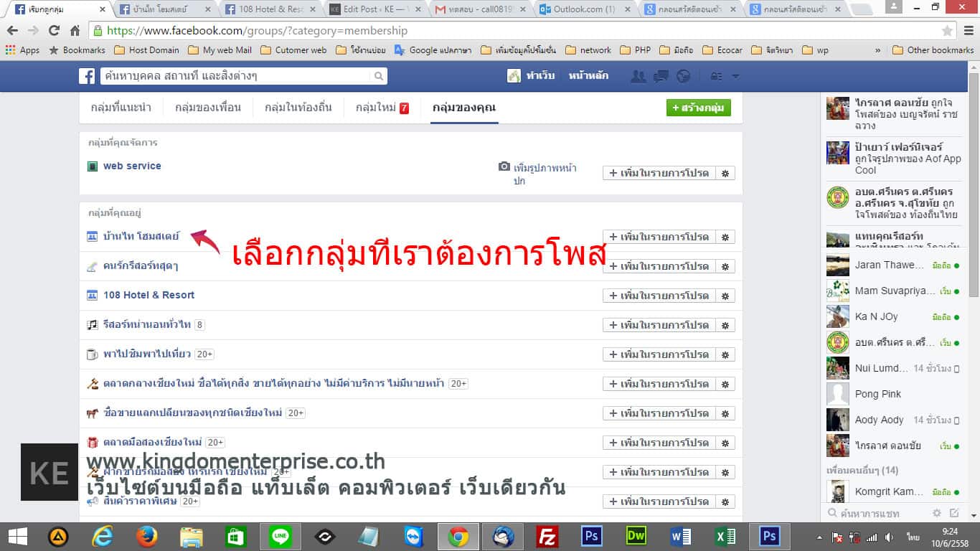This screenshot has width=980, height=551.
Task: Open the messages icon in Facebook header
Action: [x=661, y=76]
